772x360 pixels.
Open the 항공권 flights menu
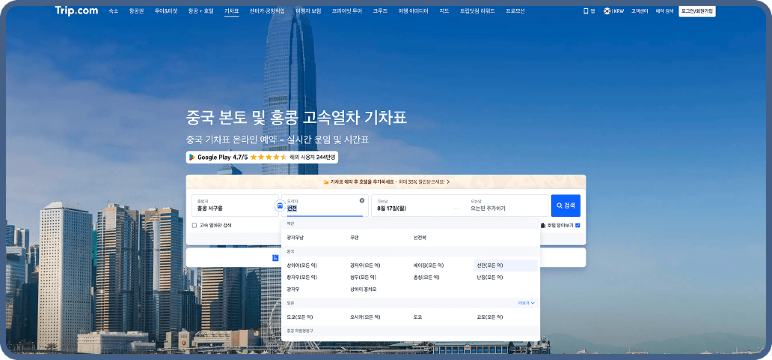point(136,11)
